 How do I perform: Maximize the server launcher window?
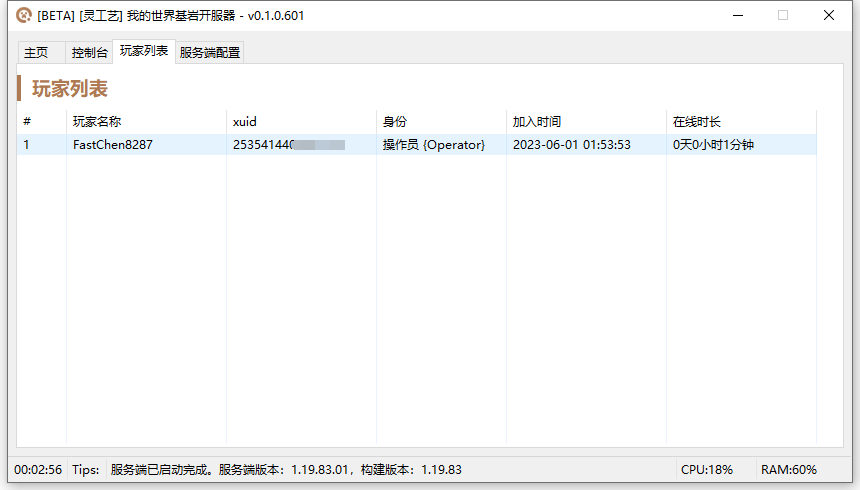pyautogui.click(x=783, y=15)
